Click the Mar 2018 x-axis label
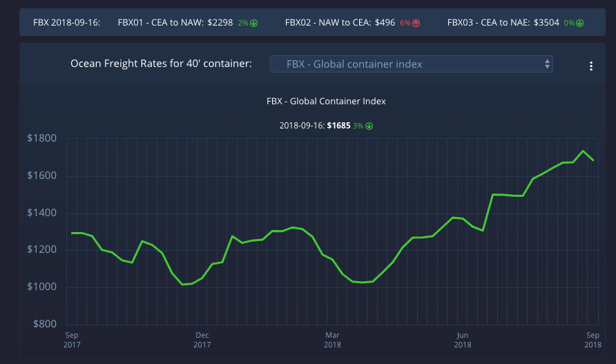Image resolution: width=616 pixels, height=364 pixels. tap(332, 338)
